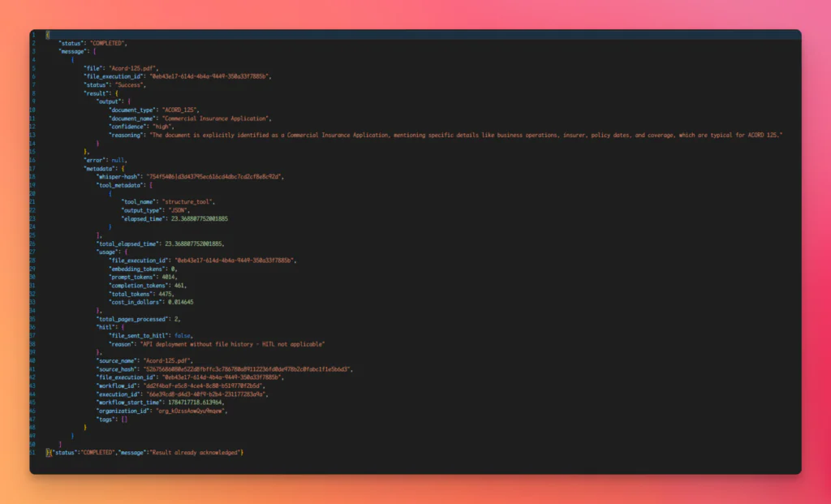Place cursor on the "message" key
The image size is (831, 504).
72,51
